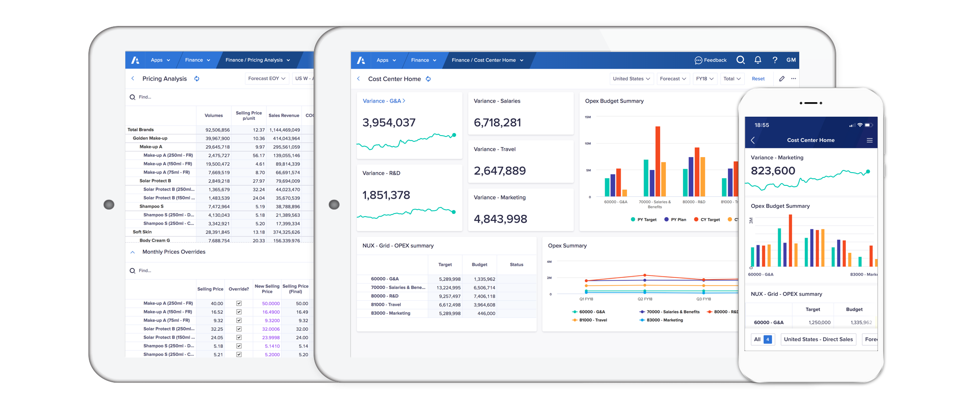
Task: Open the phone app hamburger menu
Action: (x=869, y=140)
